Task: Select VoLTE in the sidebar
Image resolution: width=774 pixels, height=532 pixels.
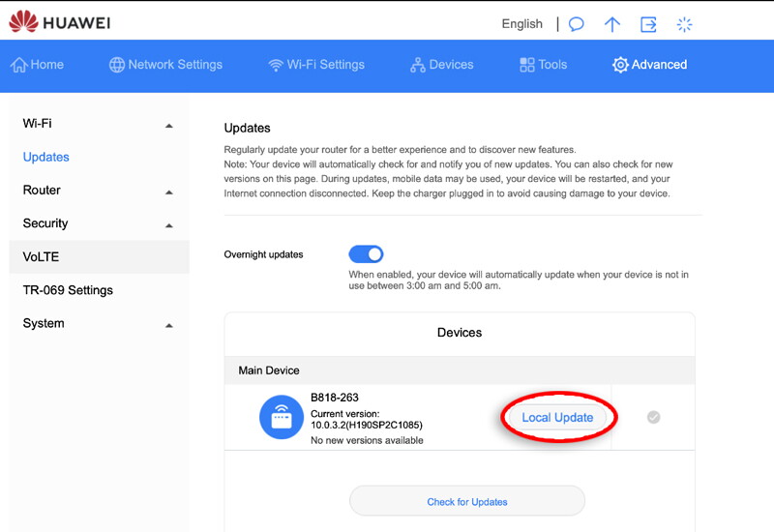Action: tap(100, 256)
